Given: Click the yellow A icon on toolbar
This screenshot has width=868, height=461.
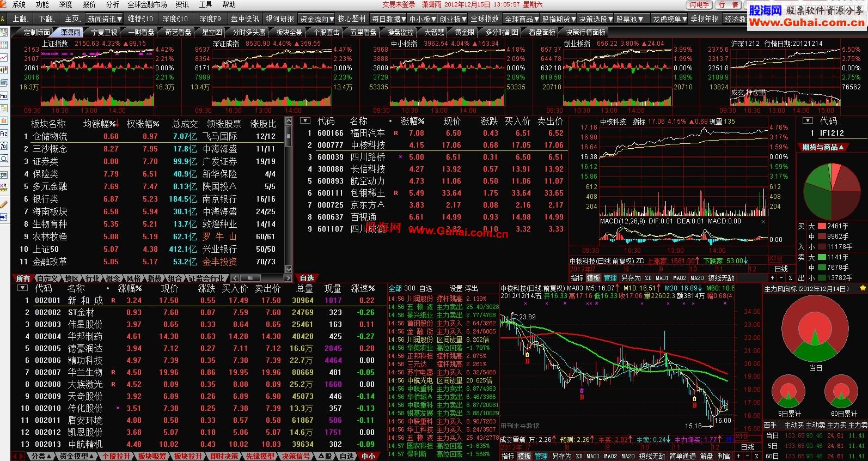Looking at the screenshot, I should click(x=3, y=19).
